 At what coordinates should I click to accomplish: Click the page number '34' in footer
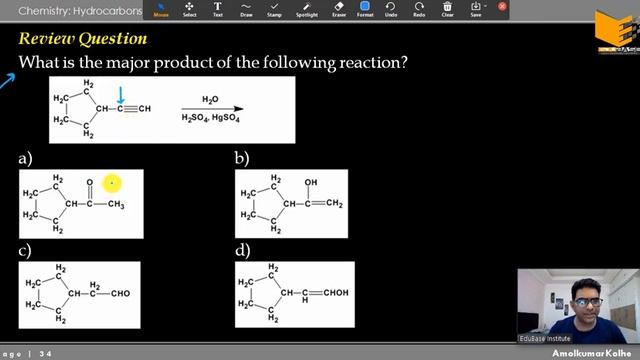(x=46, y=354)
